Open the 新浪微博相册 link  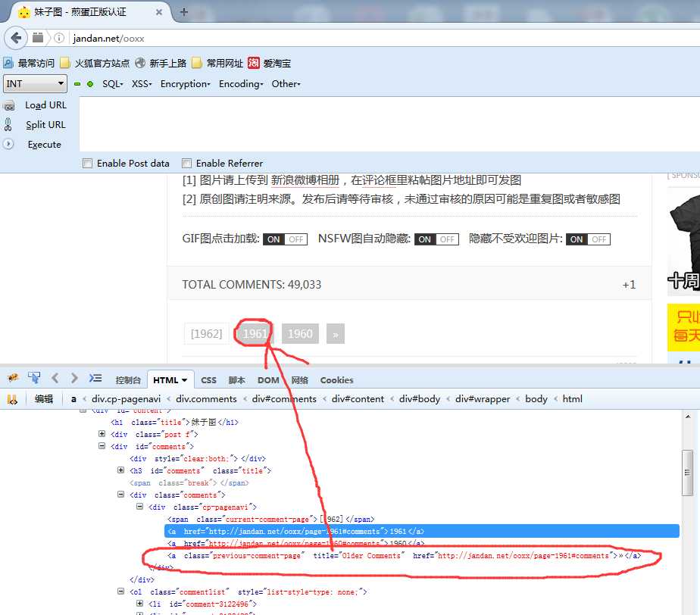[x=305, y=180]
